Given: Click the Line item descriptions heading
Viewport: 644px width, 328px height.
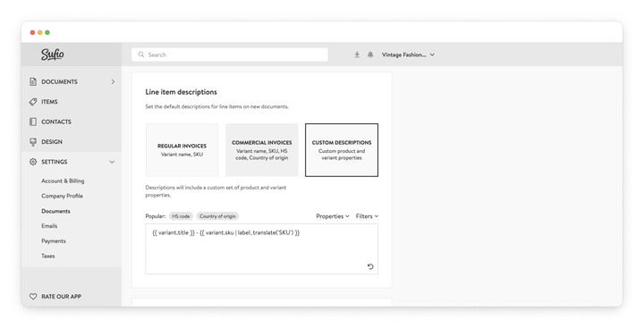Looking at the screenshot, I should point(181,92).
